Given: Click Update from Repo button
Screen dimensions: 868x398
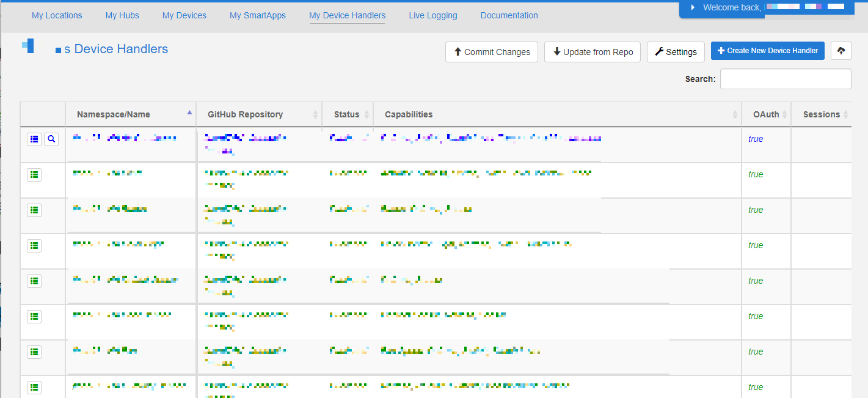Looking at the screenshot, I should [x=593, y=52].
